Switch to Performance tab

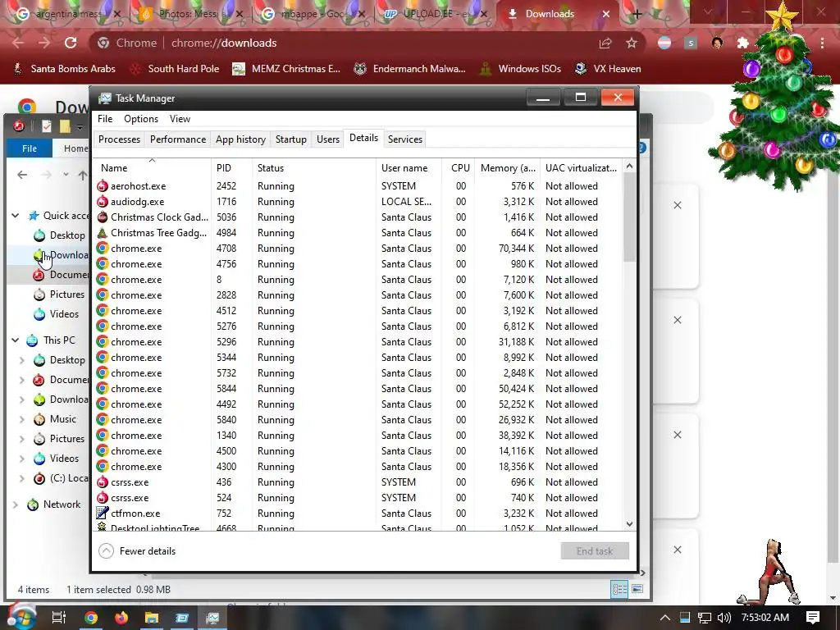coord(178,139)
